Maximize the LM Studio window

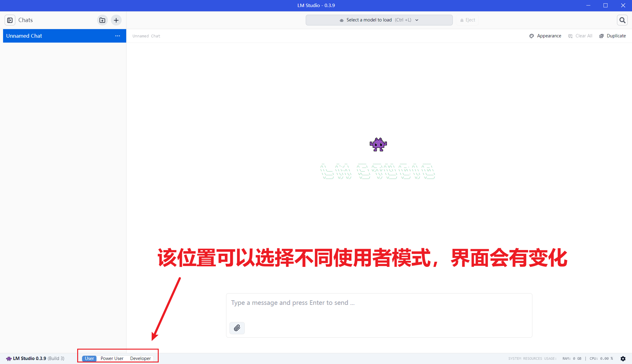coord(605,6)
